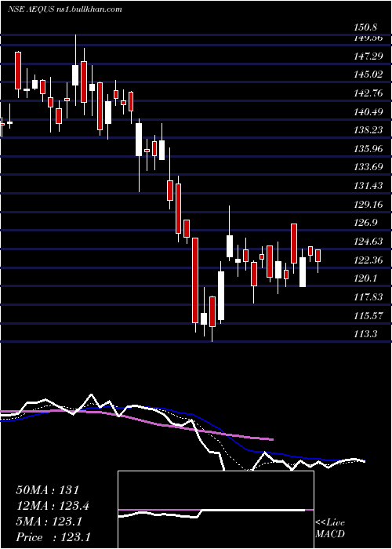Click the 138.23 price label
392x549 pixels.
coord(368,130)
